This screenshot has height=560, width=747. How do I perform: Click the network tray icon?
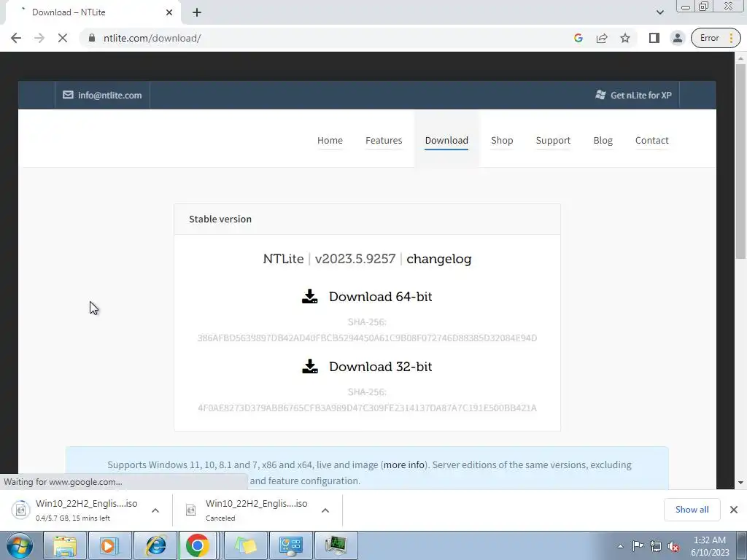(x=656, y=546)
